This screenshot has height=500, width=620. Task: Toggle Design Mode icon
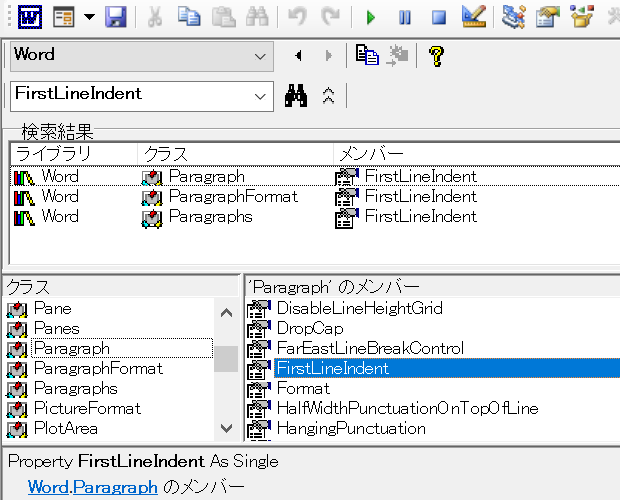point(474,17)
